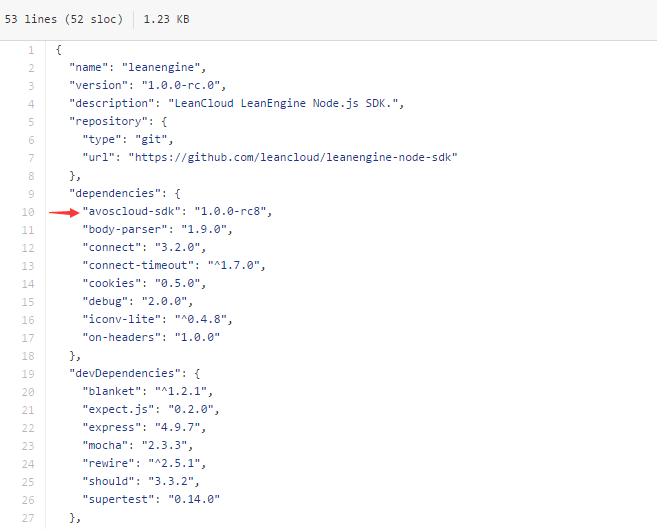Click the "leanengine" name value
657x529 pixels.
169,68
